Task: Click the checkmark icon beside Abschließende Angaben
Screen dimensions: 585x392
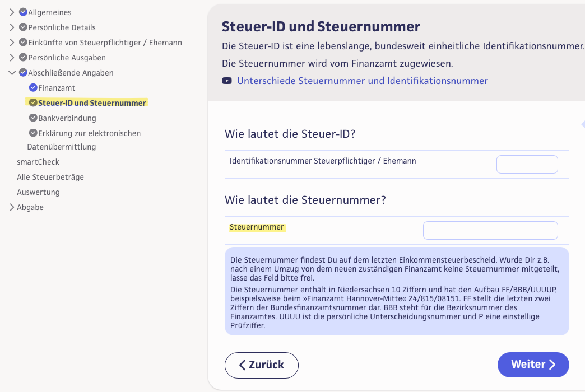Action: click(23, 73)
